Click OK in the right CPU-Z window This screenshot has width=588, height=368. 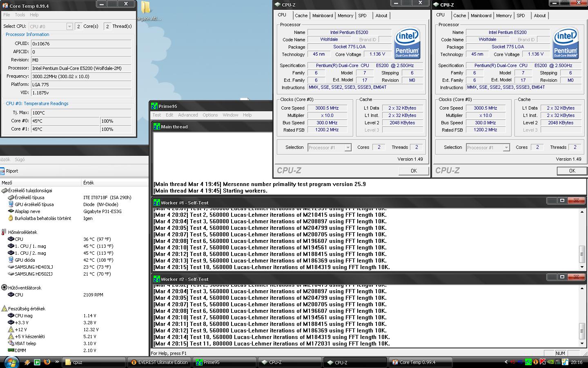click(572, 171)
